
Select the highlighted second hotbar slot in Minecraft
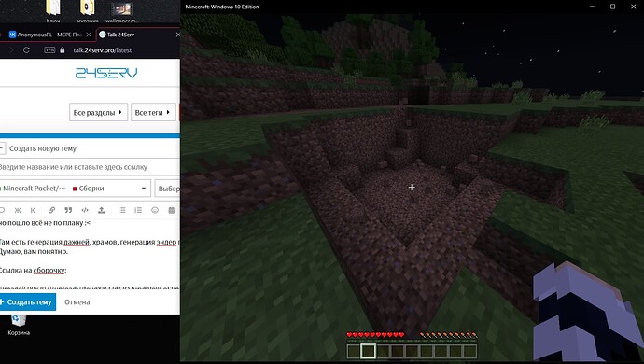point(368,351)
